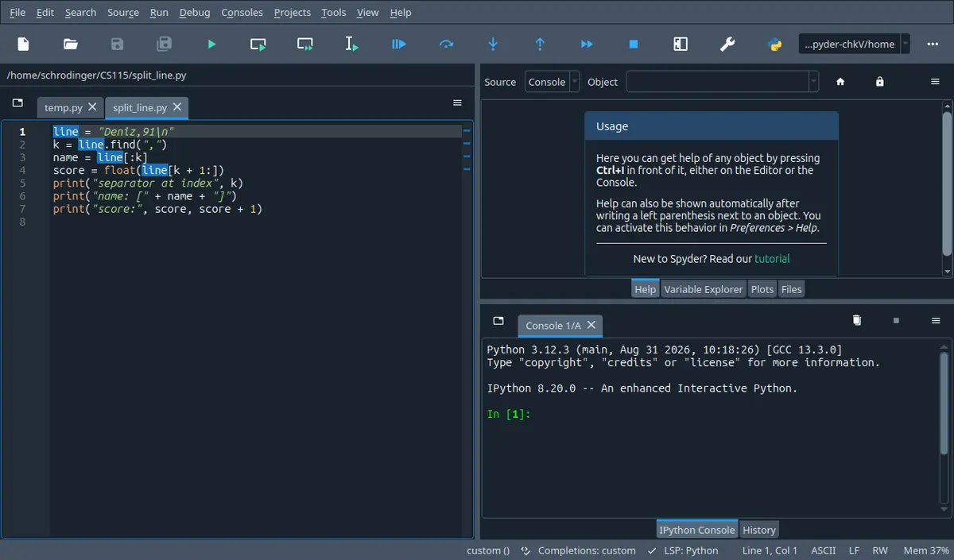Save file with the single floppy icon

117,44
